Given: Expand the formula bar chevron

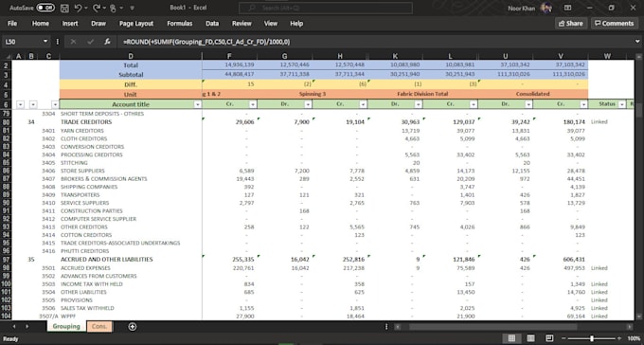Looking at the screenshot, I should pos(637,42).
